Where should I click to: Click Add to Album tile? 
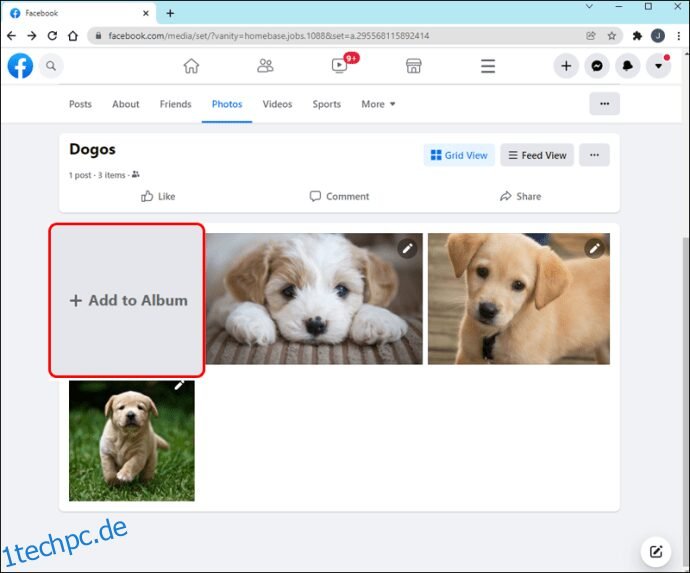coord(127,300)
